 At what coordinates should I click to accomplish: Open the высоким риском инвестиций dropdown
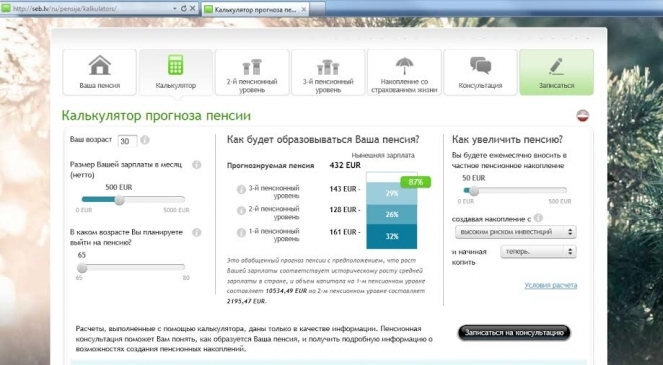click(515, 232)
